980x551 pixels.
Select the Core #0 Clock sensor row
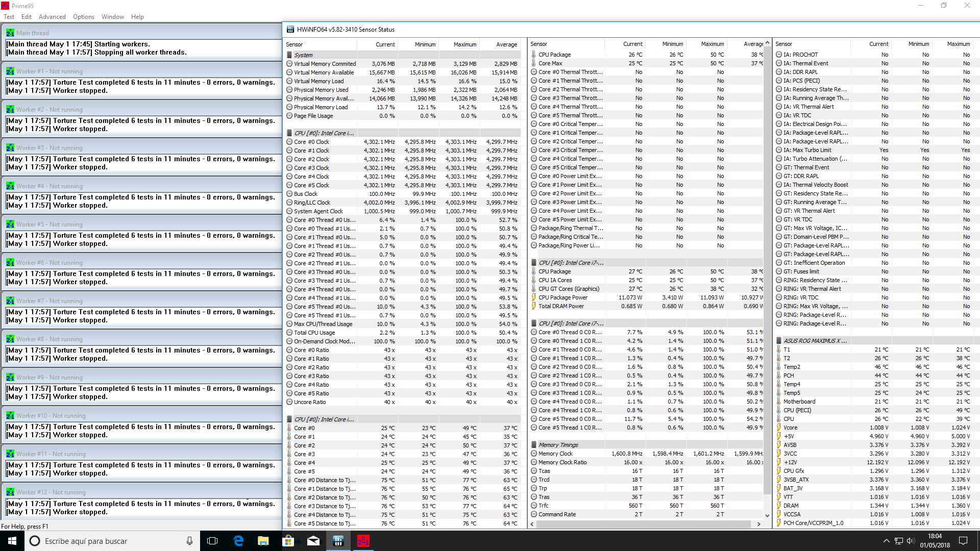(x=311, y=142)
